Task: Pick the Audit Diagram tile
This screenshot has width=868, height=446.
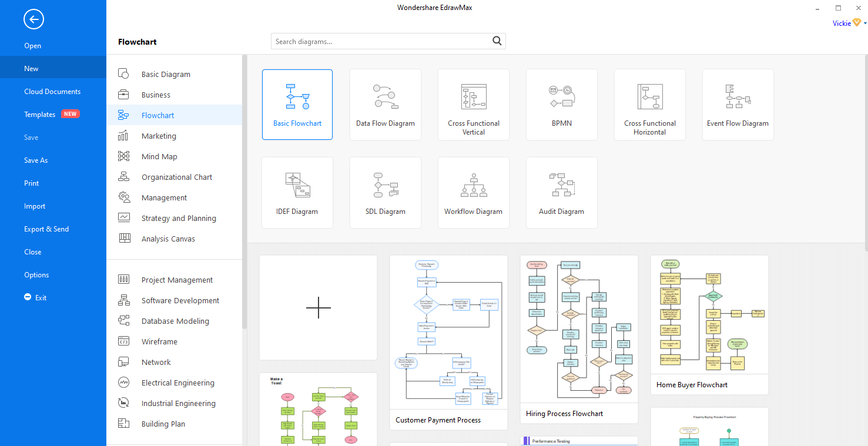Action: (x=562, y=193)
